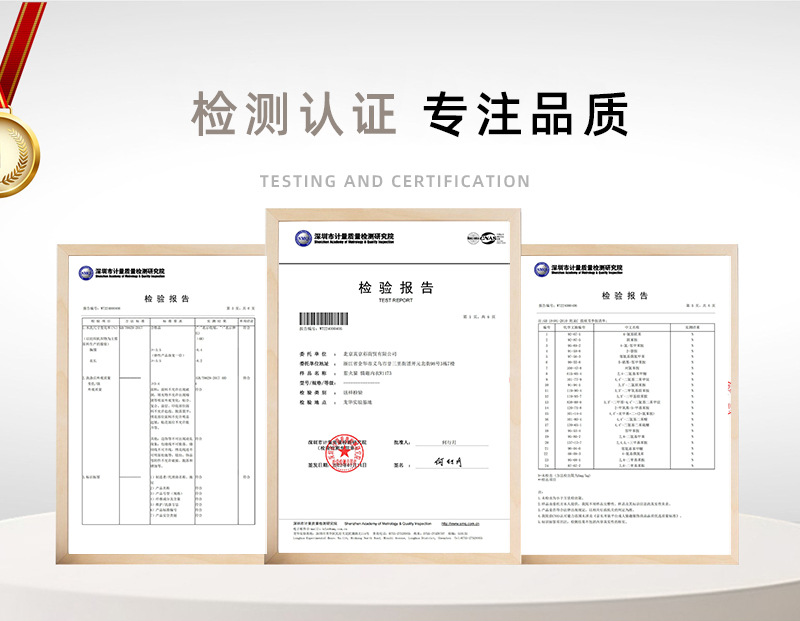The width and height of the screenshot is (800, 621).
Task: Click the SMQ logo on the center report
Action: (x=303, y=238)
